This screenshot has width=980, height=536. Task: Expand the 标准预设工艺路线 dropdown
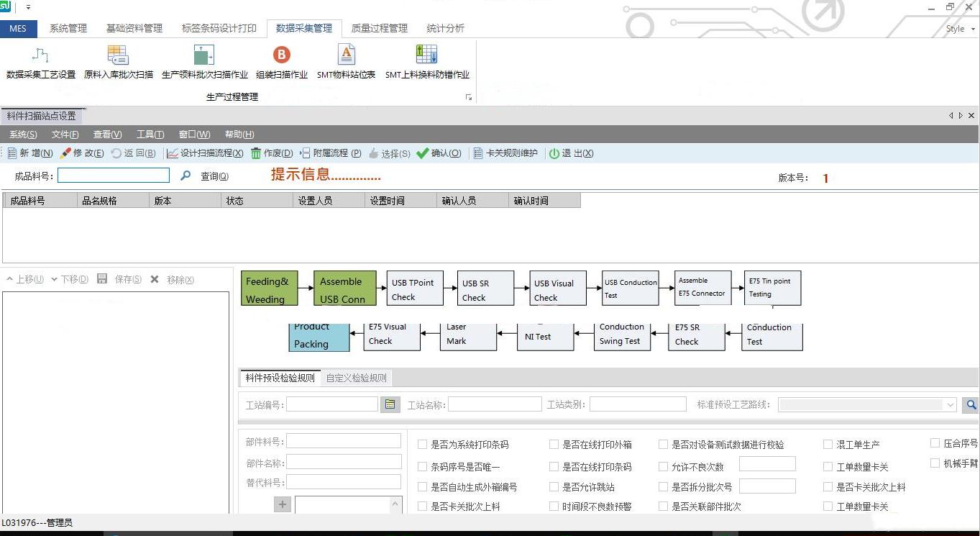point(950,405)
